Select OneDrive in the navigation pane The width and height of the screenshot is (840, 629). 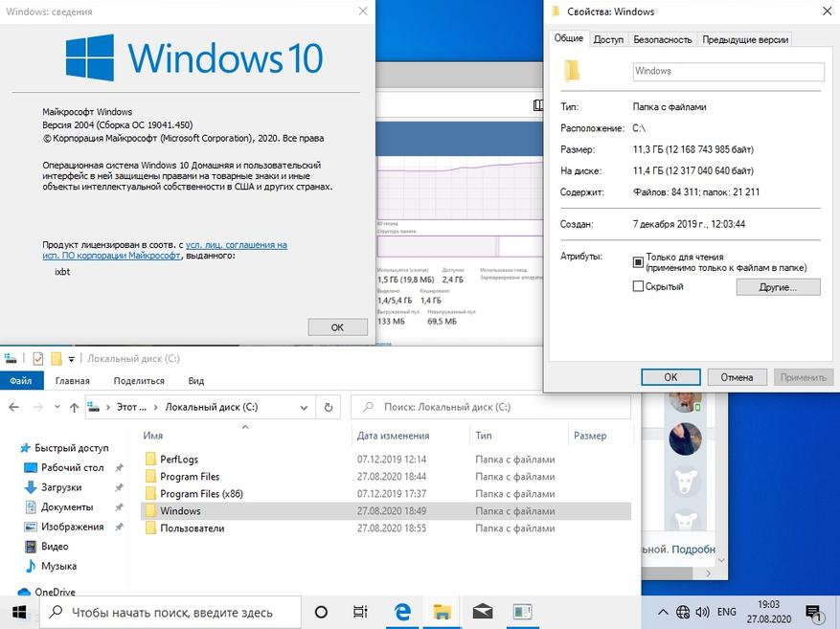pos(55,592)
